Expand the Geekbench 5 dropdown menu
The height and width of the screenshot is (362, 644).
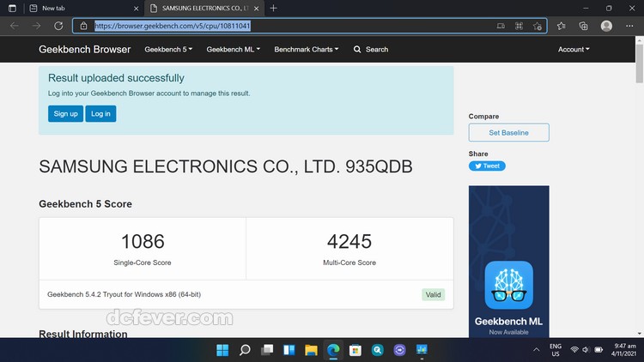click(168, 50)
